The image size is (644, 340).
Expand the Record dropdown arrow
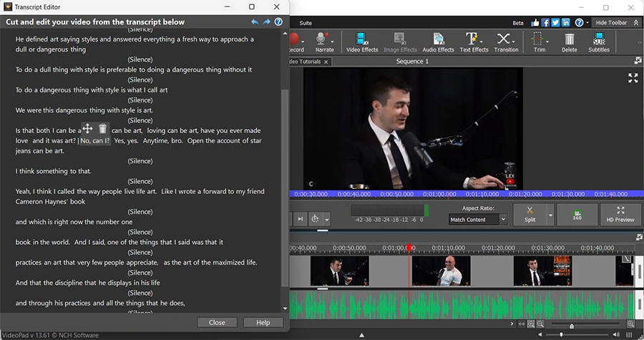click(303, 42)
